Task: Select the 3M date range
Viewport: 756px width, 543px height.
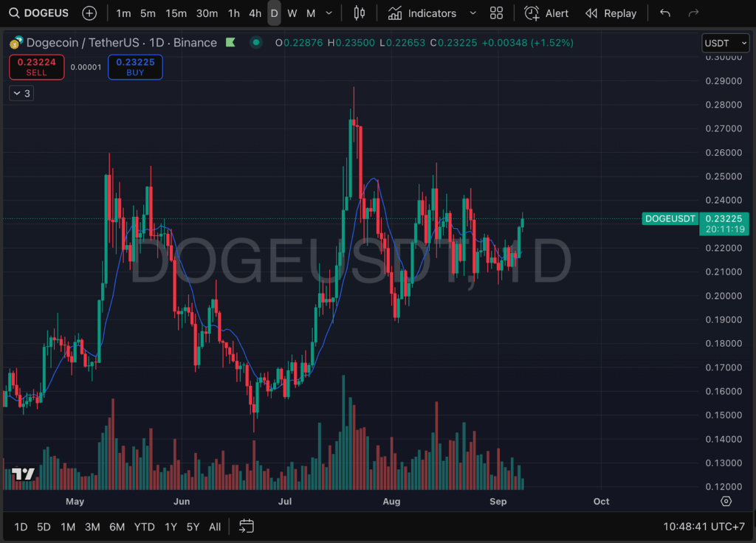Action: 92,527
